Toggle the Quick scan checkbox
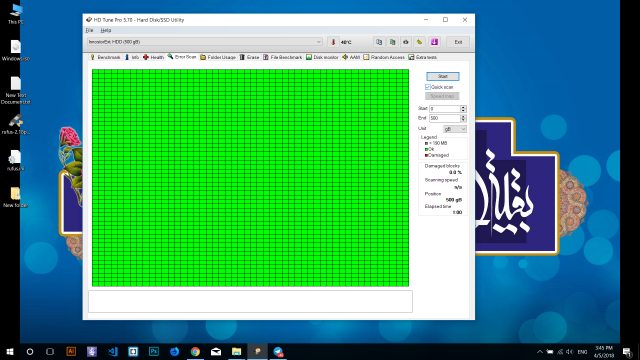640x360 pixels. pyautogui.click(x=428, y=87)
